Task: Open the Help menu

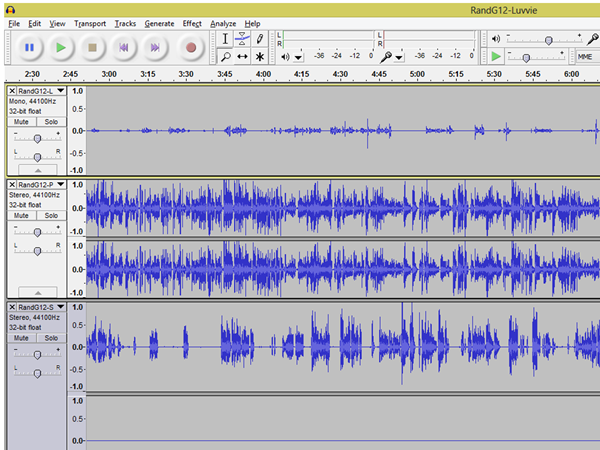Action: coord(253,24)
